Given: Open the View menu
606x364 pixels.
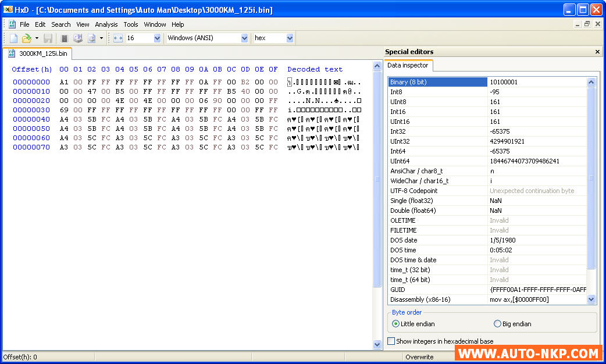Looking at the screenshot, I should point(83,24).
